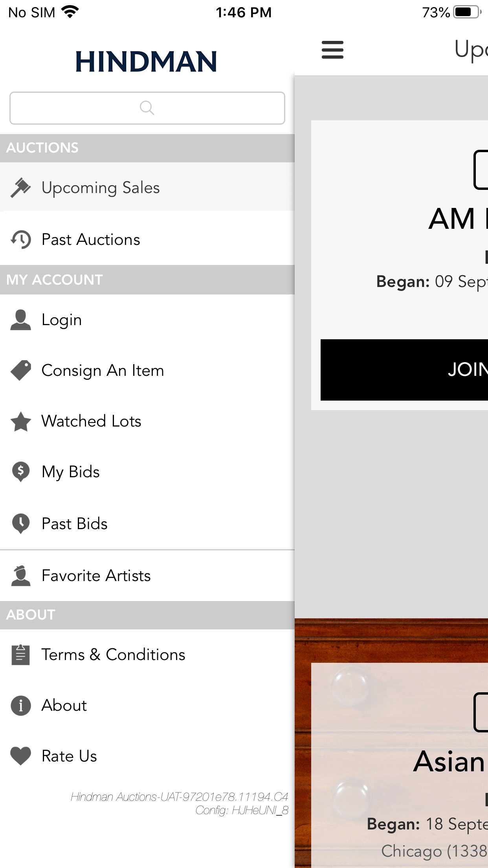Viewport: 488px width, 868px height.
Task: Tap the dollar pin My Bids icon
Action: point(20,472)
